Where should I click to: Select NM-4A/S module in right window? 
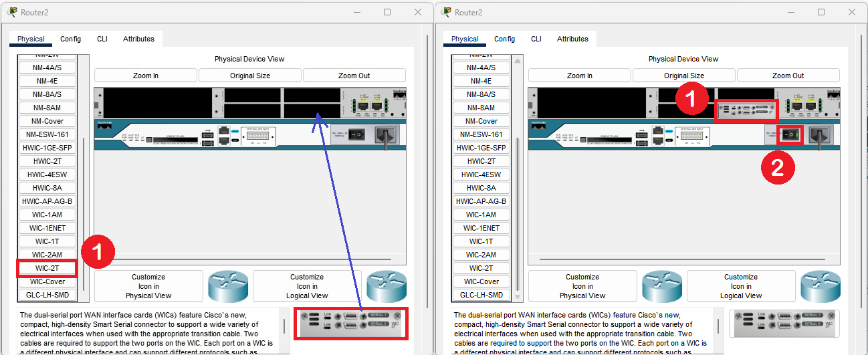coord(480,68)
